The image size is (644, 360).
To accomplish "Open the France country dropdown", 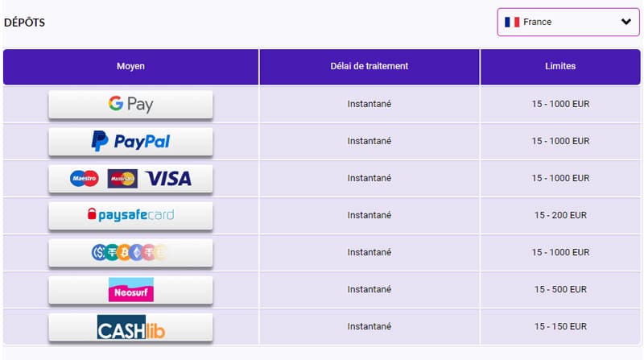I will (x=568, y=22).
